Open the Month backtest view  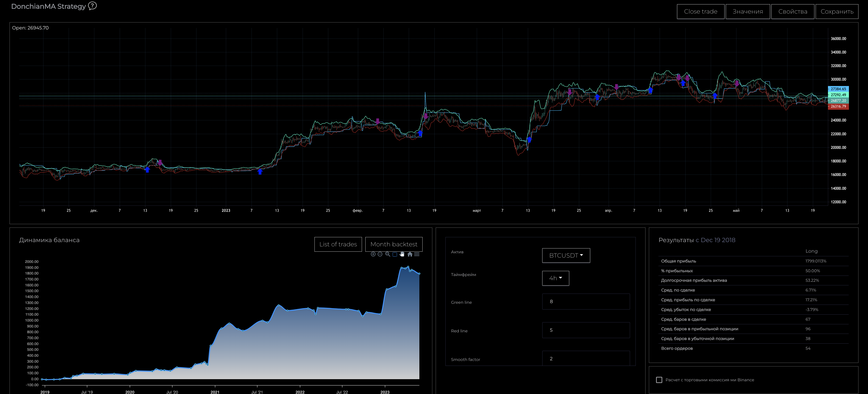(394, 244)
